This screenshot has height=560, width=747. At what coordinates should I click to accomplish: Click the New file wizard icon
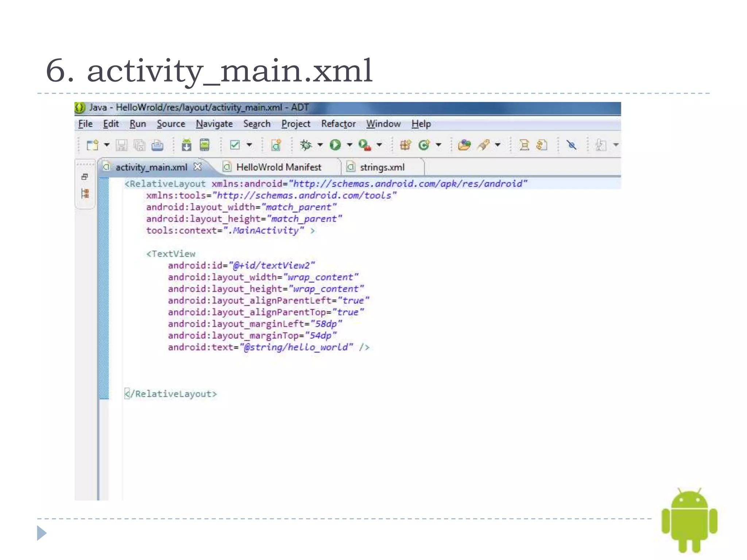pos(93,145)
